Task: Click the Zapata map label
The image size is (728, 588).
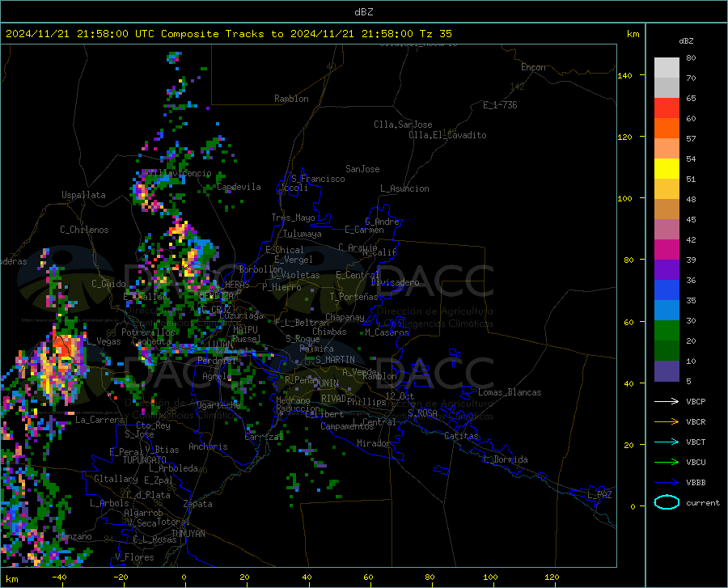Action: (x=198, y=504)
